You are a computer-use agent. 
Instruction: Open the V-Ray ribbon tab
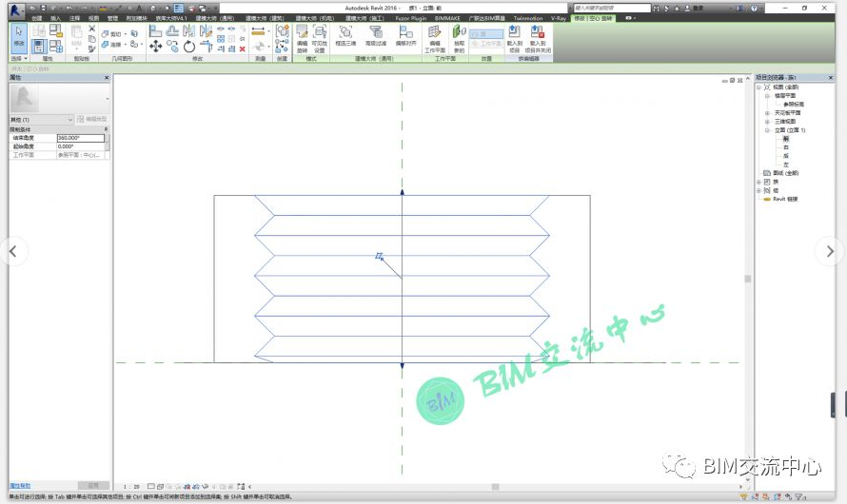pos(558,18)
